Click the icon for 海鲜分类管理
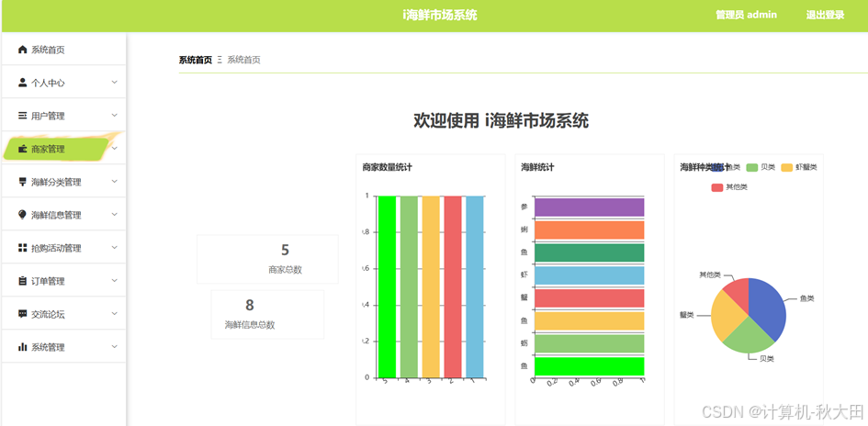Screen dimensions: 868x426 [x=22, y=182]
